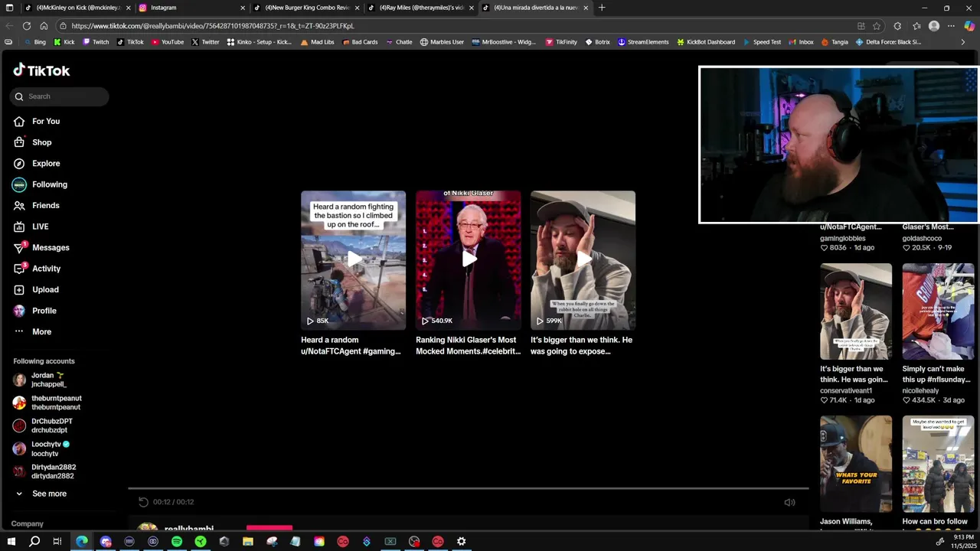Open the Speed Test bookmark
The height and width of the screenshot is (551, 980).
point(761,42)
